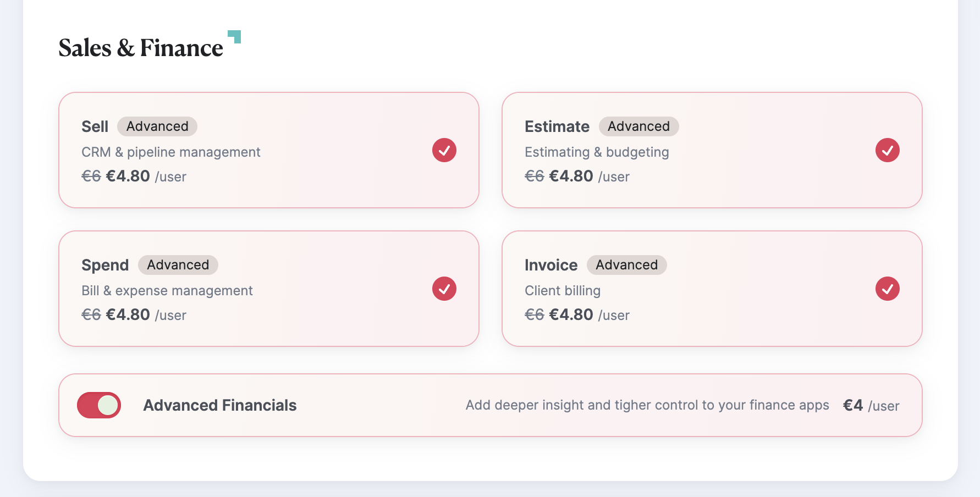Select the Sell card title
This screenshot has height=497, width=980.
[95, 126]
